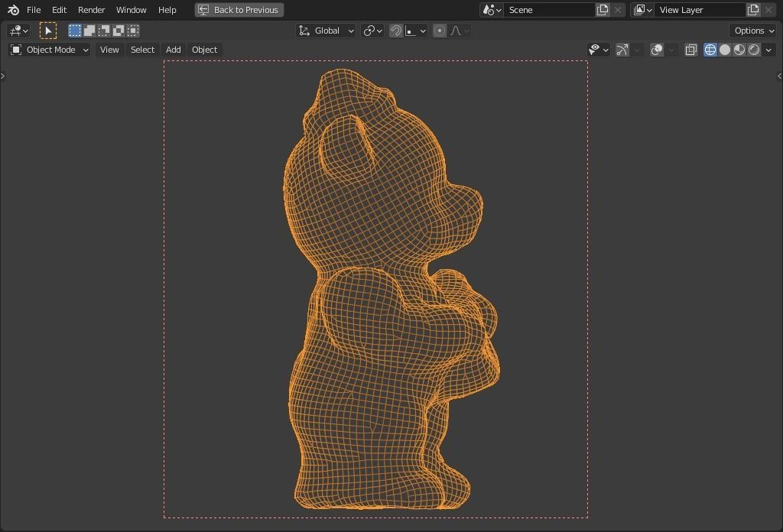
Task: Open the File menu
Action: tap(34, 10)
